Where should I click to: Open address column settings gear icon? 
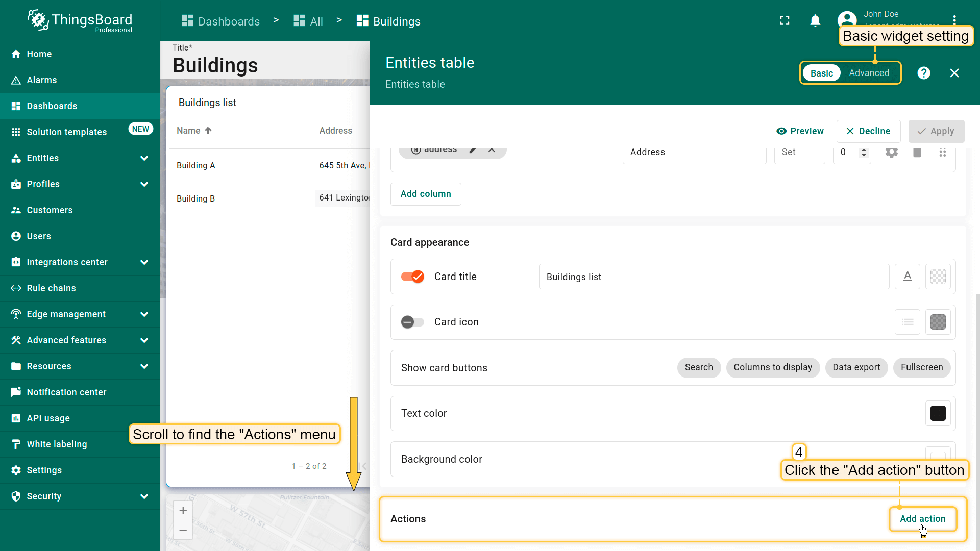tap(891, 152)
